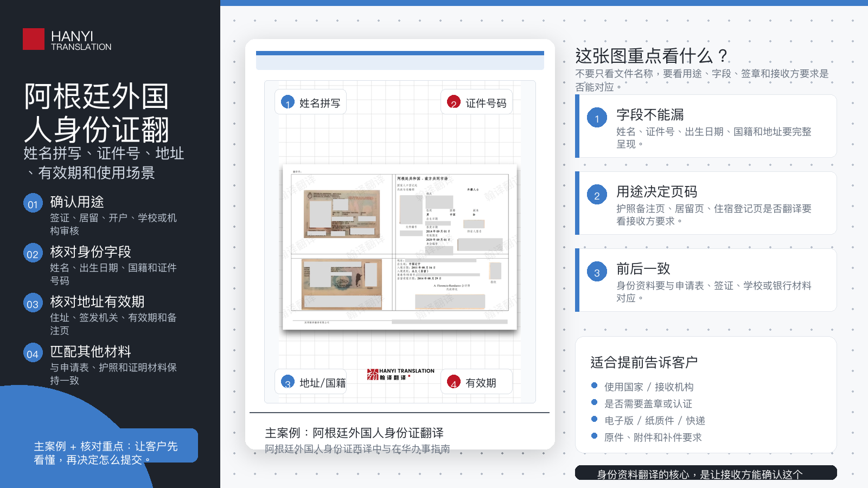Click the bullet dot before 是否需要盖章或认证

click(x=594, y=403)
